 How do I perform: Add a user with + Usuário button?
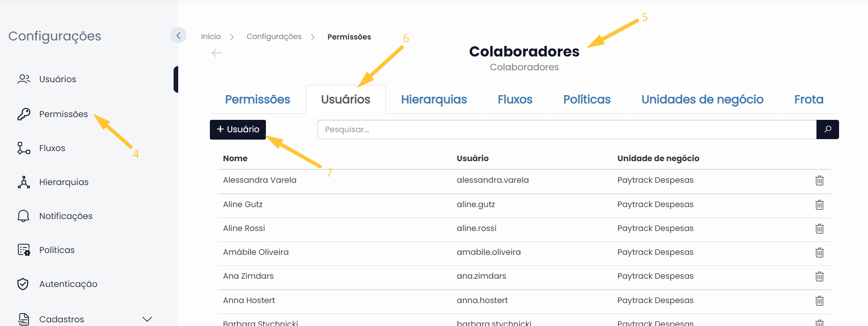click(238, 129)
